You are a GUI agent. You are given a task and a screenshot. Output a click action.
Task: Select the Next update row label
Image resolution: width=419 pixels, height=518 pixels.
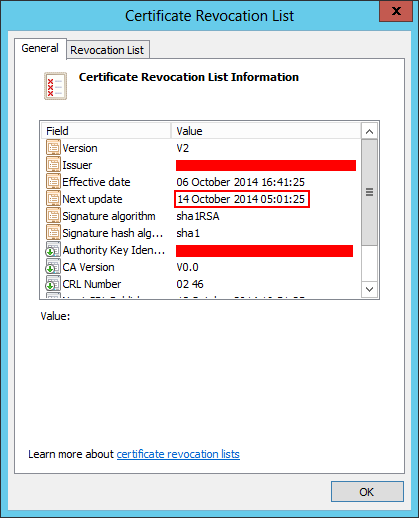coord(92,199)
